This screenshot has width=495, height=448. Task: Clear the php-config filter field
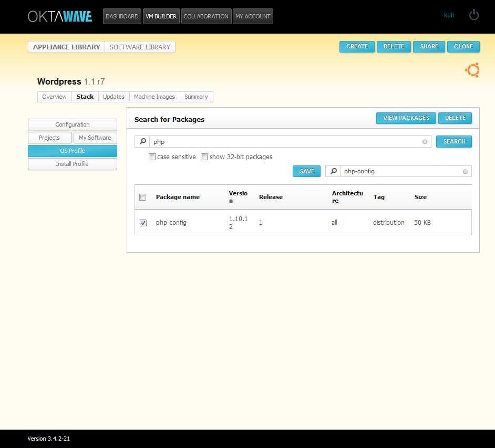tap(465, 171)
